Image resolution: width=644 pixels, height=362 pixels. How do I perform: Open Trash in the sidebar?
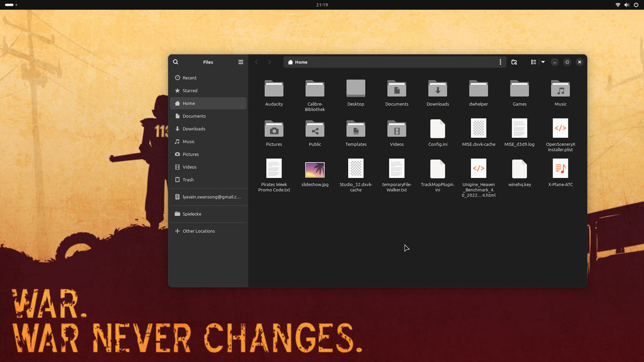click(208, 179)
